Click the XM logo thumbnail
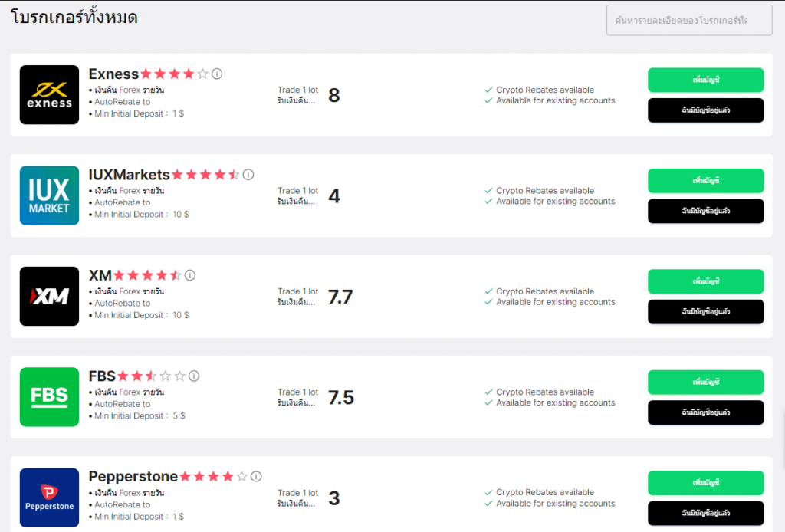This screenshot has width=785, height=532. coord(49,296)
